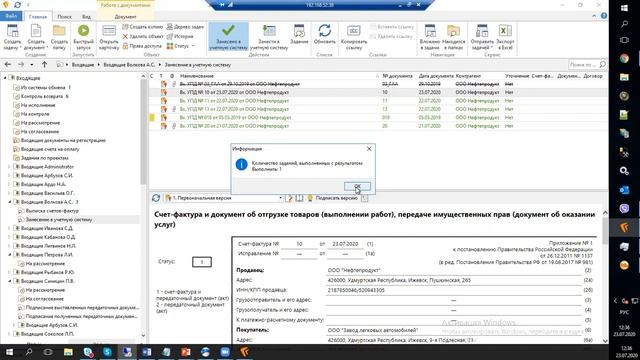The width and height of the screenshot is (640, 360).
Task: Launch Быстрый запуск with the green play icon
Action: (83, 37)
